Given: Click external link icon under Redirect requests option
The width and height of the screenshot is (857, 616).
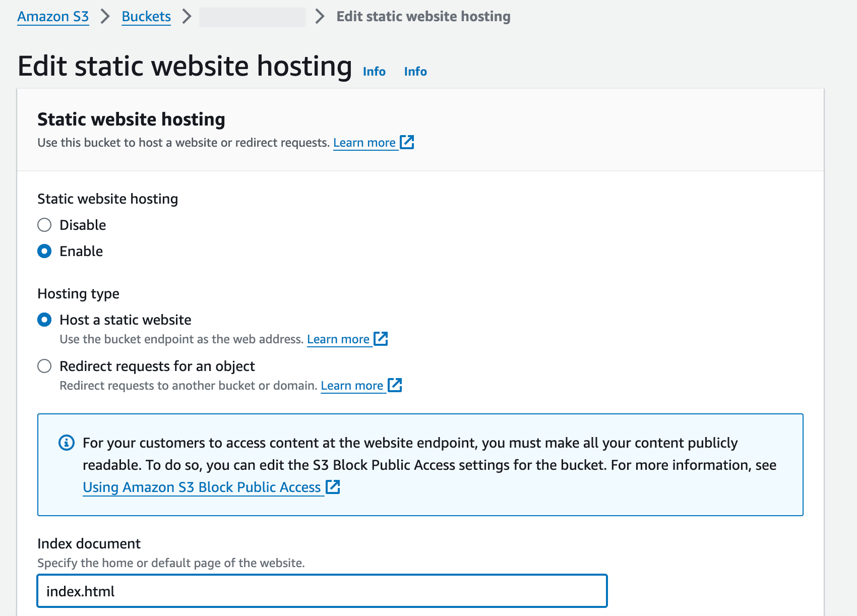Looking at the screenshot, I should pos(395,385).
